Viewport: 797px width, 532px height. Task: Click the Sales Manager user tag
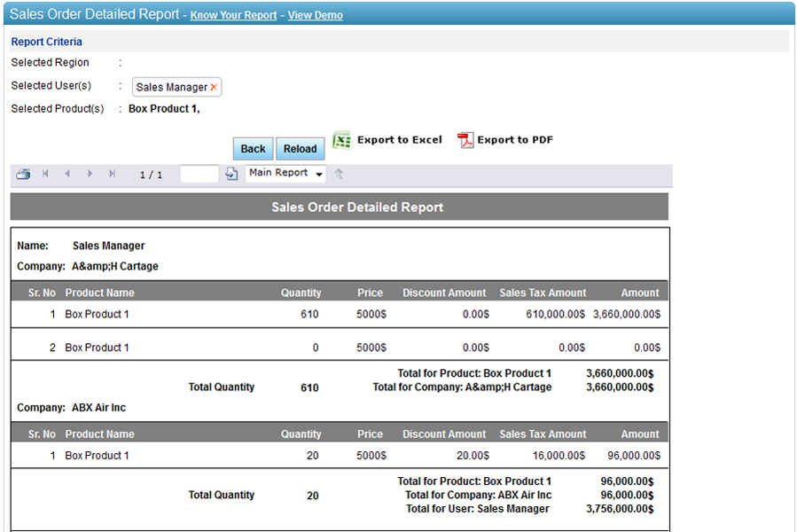coord(171,87)
